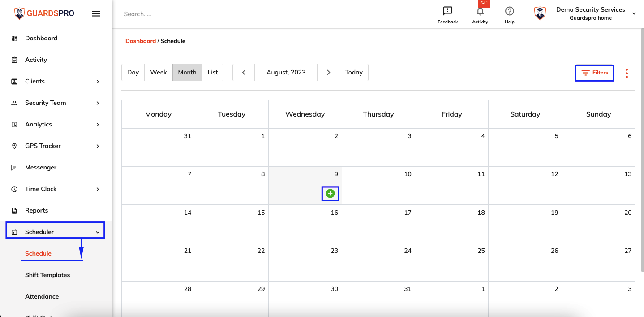Open Shift Templates submenu item
The width and height of the screenshot is (644, 317).
47,275
